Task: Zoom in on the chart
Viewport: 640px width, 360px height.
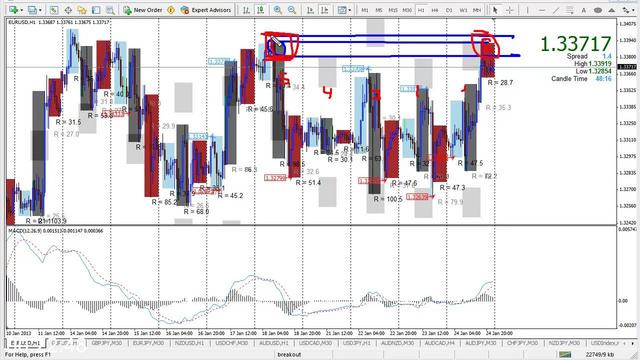Action: pos(278,10)
